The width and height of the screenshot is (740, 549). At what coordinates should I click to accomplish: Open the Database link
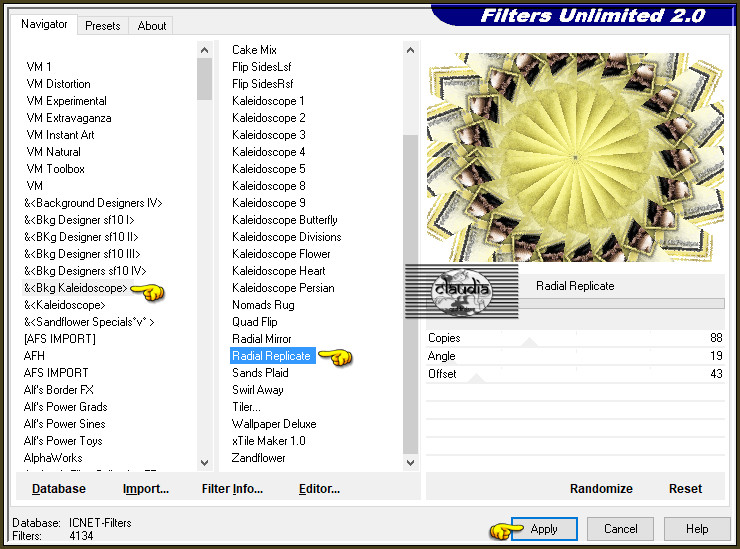click(59, 489)
